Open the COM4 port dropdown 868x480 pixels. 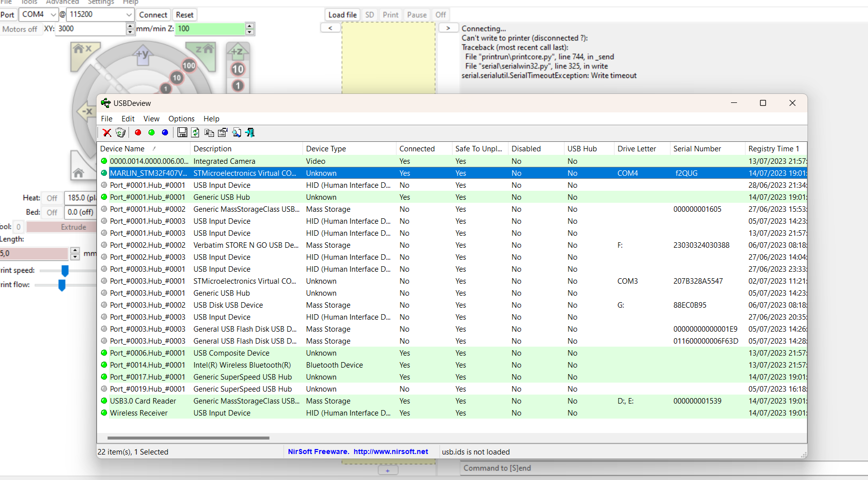38,14
